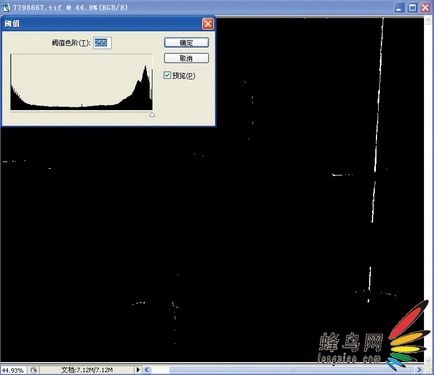Close the 7798667.tif document window

pos(425,7)
